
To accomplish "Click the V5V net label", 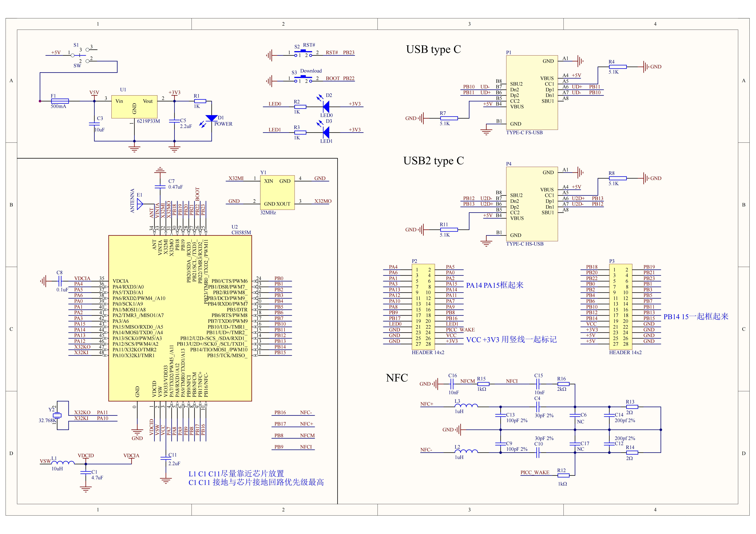I will pyautogui.click(x=94, y=93).
